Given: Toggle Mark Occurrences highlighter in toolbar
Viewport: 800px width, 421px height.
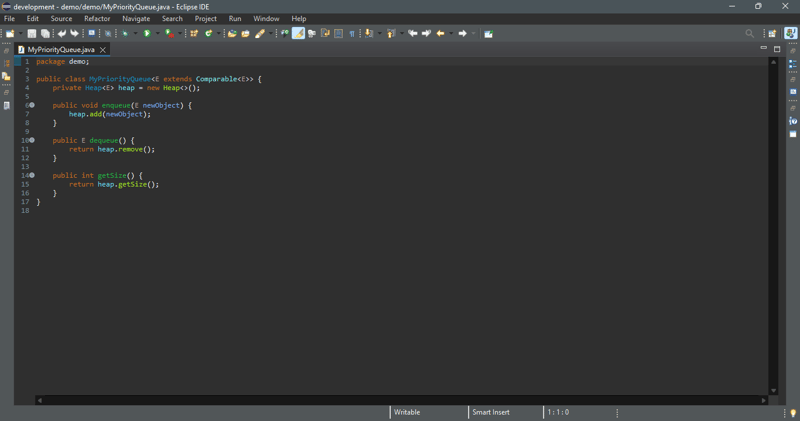Looking at the screenshot, I should tap(298, 34).
